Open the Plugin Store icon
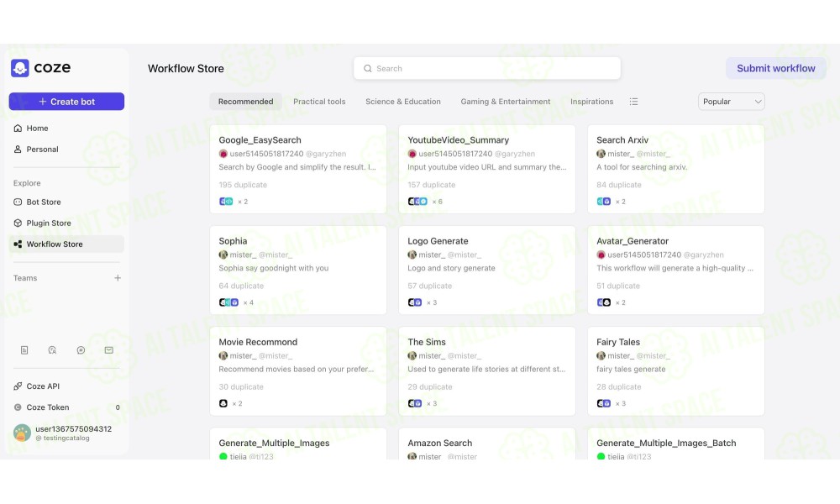 [18, 223]
